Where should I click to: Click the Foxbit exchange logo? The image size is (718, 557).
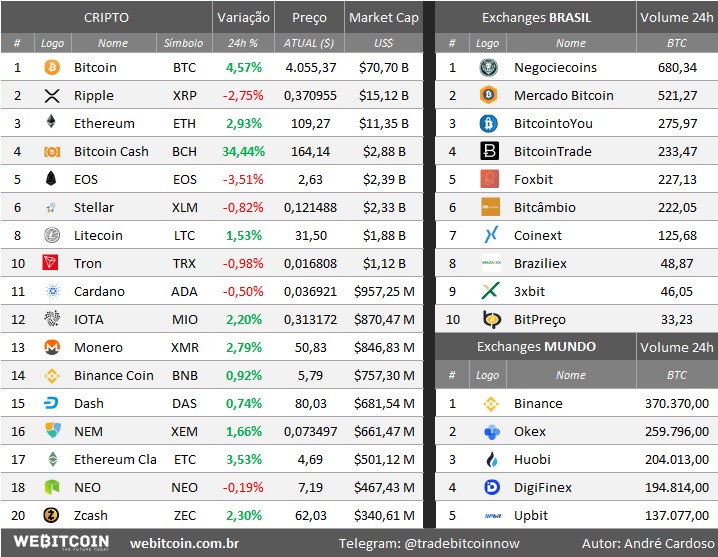[490, 179]
